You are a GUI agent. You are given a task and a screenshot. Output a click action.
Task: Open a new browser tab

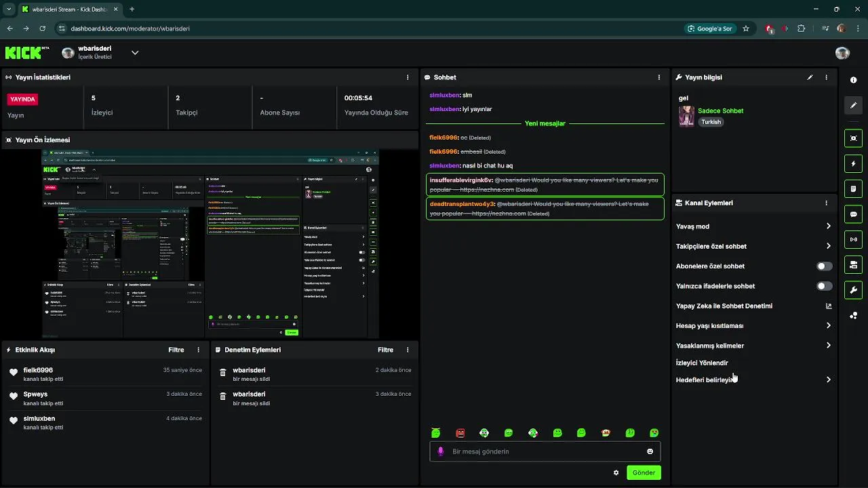tap(132, 9)
